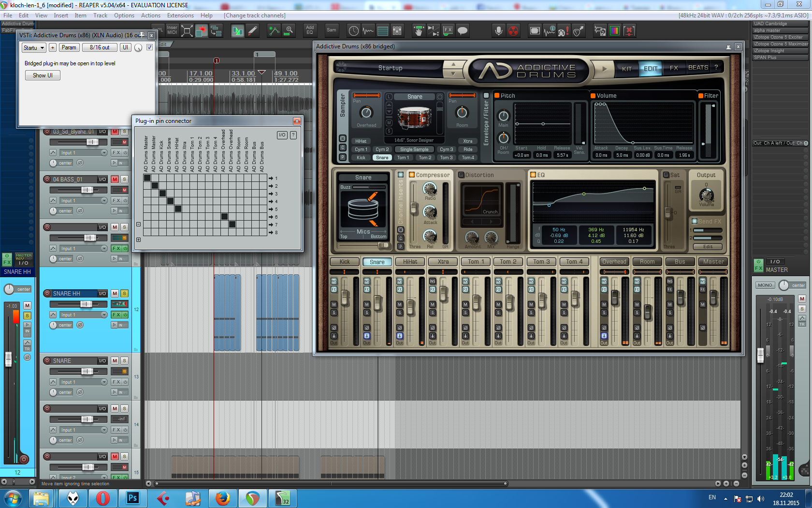Open Input 1 dropdown on 04 BASS_01 track
The image size is (812, 508).
(x=83, y=200)
